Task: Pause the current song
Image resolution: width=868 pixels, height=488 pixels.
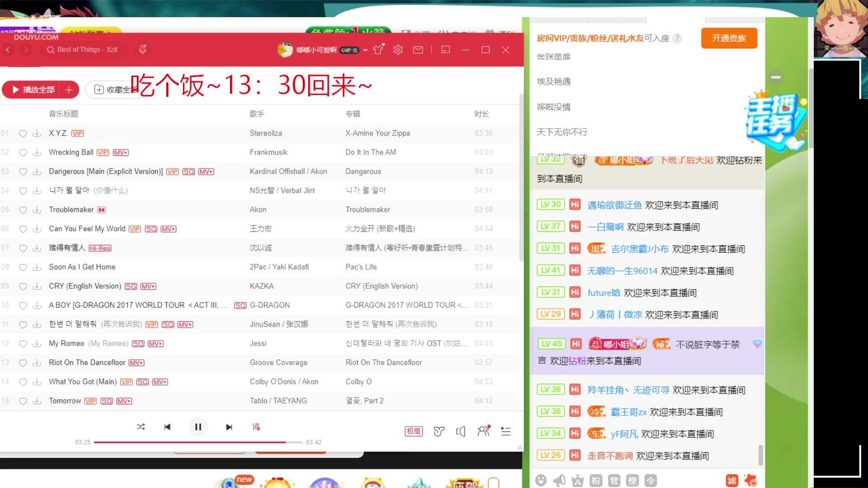Action: coord(198,427)
